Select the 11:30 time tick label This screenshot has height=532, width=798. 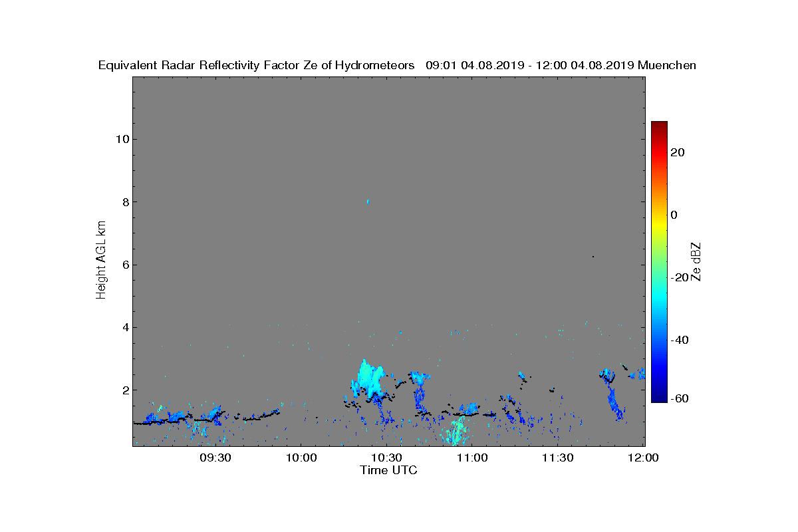[x=557, y=458]
